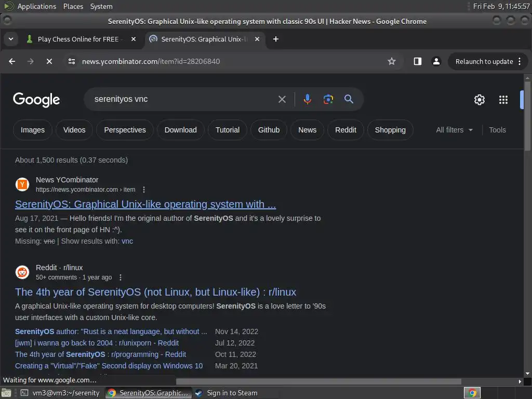The image size is (532, 399).
Task: Toggle the Chrome side panel
Action: click(x=417, y=61)
